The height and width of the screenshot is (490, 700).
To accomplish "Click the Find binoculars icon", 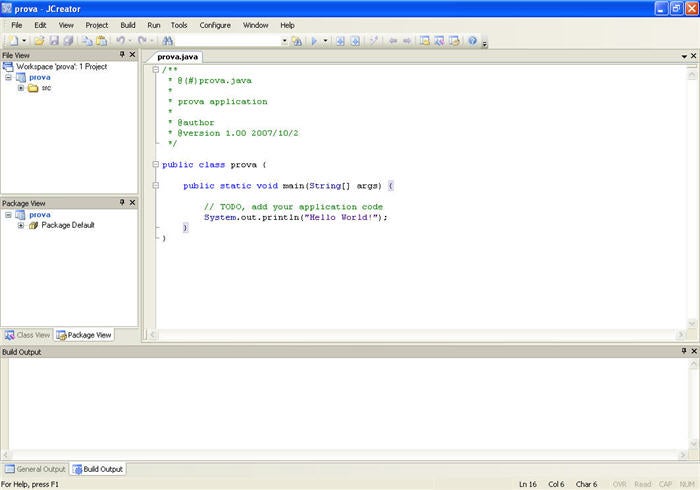I will tap(168, 41).
